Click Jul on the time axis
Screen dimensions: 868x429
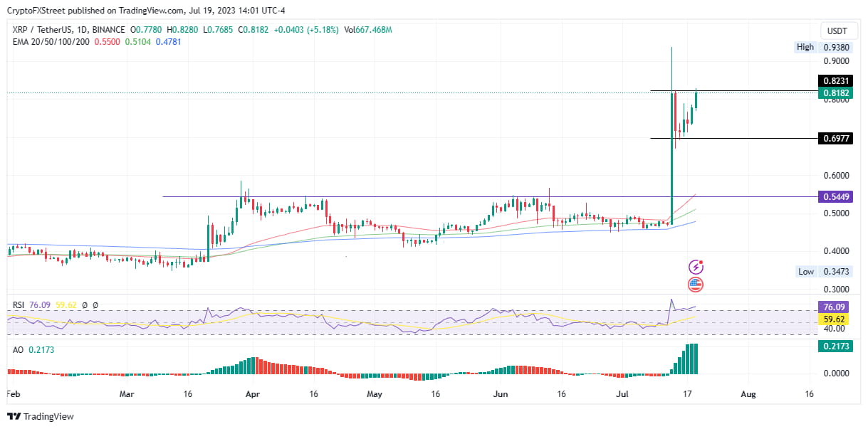click(622, 393)
